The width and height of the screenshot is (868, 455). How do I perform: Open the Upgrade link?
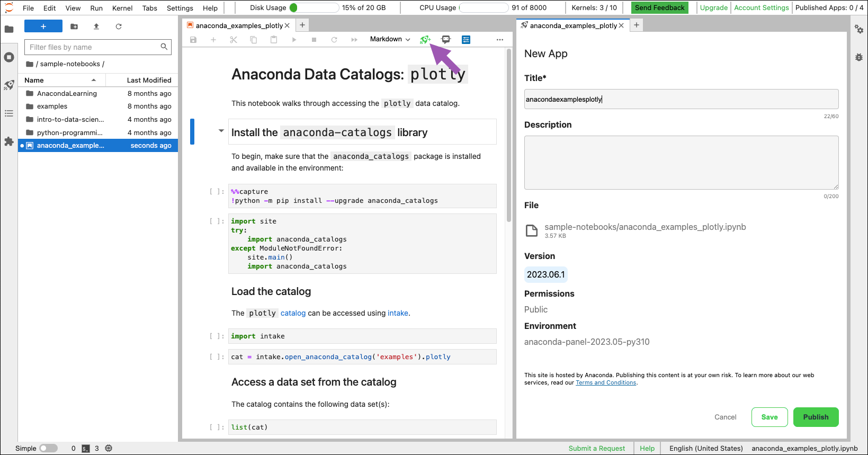(714, 7)
